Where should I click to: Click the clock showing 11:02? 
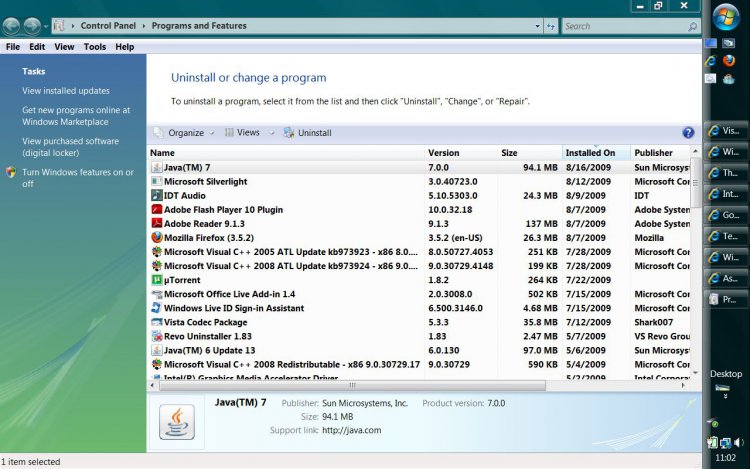coord(725,458)
